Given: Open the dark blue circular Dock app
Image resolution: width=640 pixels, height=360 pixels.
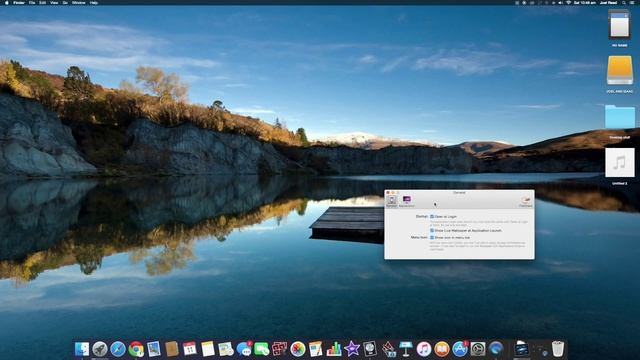Looking at the screenshot, I should (x=496, y=349).
